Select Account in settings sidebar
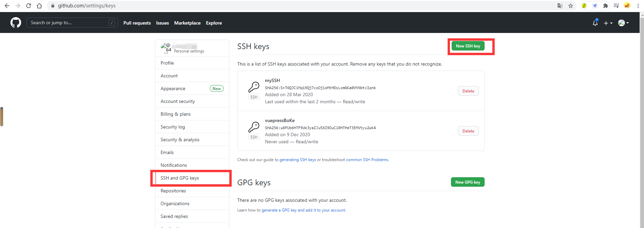Image resolution: width=644 pixels, height=228 pixels. (x=192, y=76)
